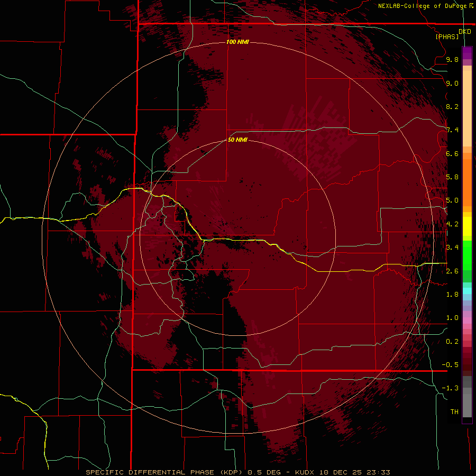This screenshot has height=476, width=476.
Task: Click the 1.8 value on color scale
Action: coord(452,295)
